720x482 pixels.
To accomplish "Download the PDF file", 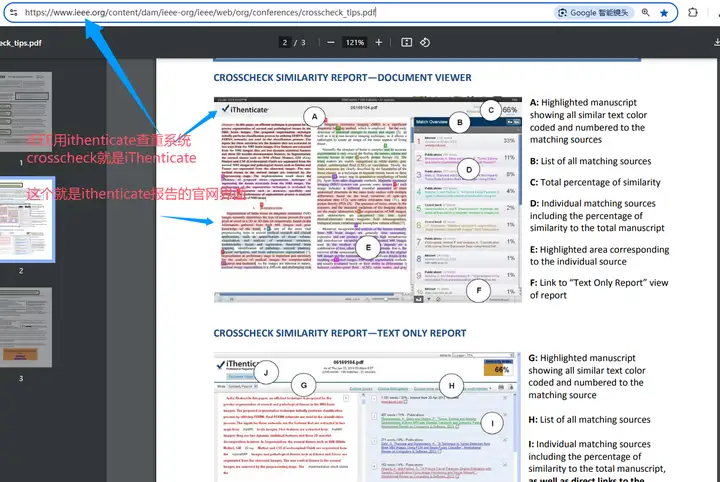I will pos(716,43).
